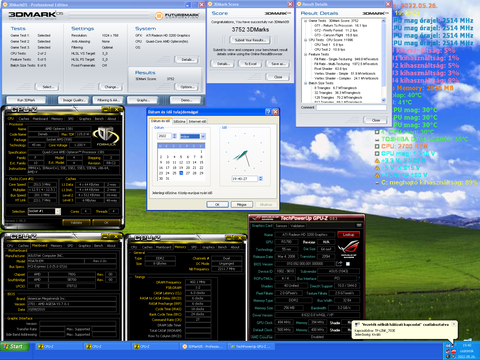This screenshot has height=360, width=480.
Task: Collapse the Batch Size Tests tree node
Action: click(x=305, y=83)
